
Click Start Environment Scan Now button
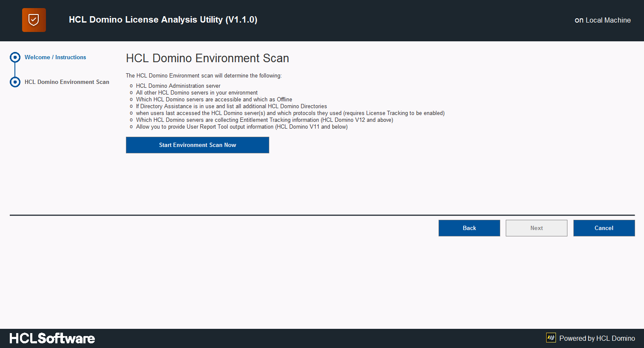point(197,145)
